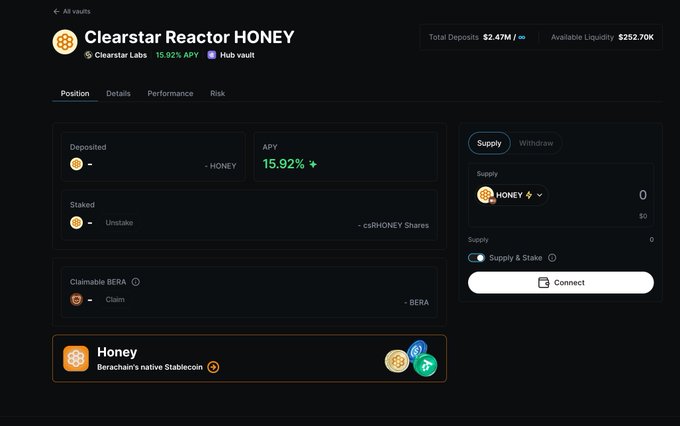This screenshot has width=680, height=426.
Task: Click the large HONEY logo beside vault title
Action: (65, 42)
